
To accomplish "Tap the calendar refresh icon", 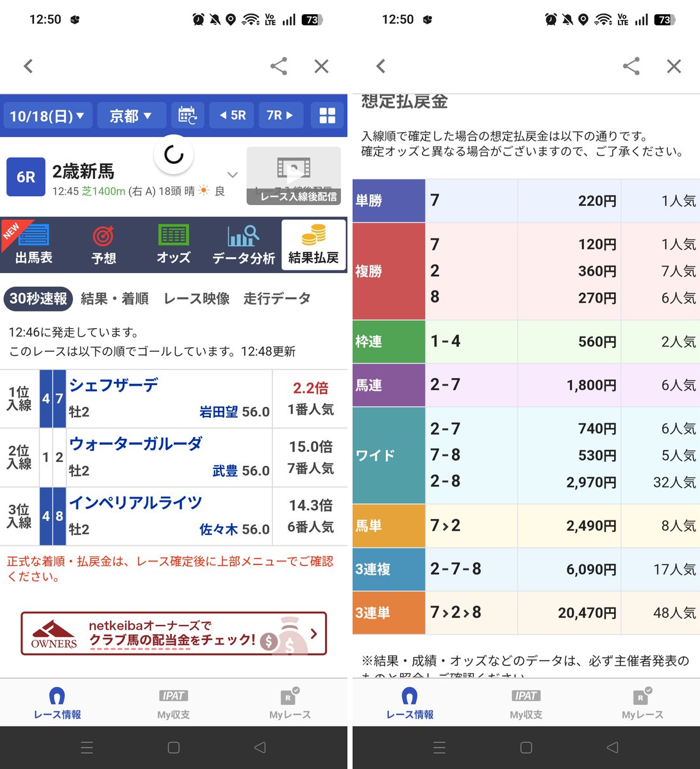I will coord(187,116).
